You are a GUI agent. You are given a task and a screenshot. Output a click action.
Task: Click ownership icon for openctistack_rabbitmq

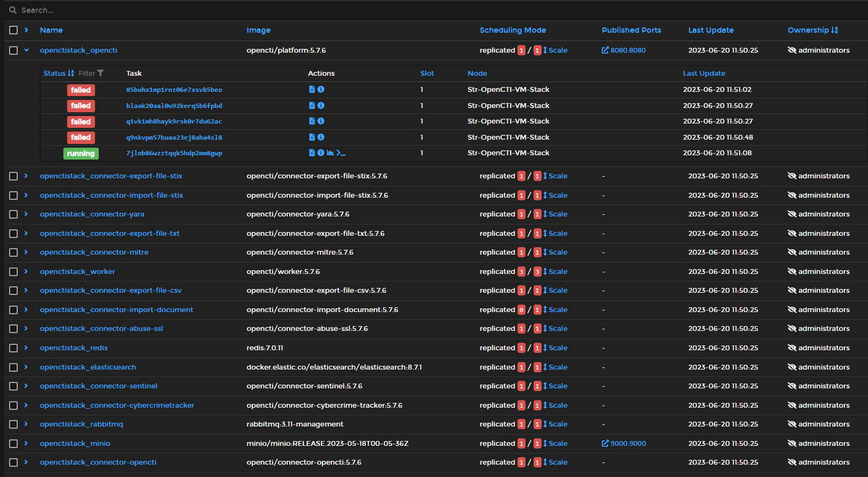(792, 424)
